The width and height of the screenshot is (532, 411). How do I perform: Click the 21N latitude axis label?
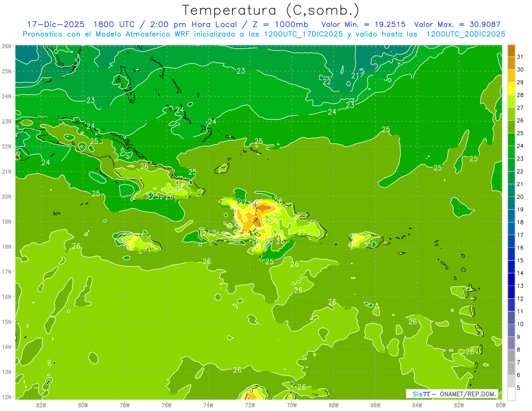pyautogui.click(x=7, y=171)
